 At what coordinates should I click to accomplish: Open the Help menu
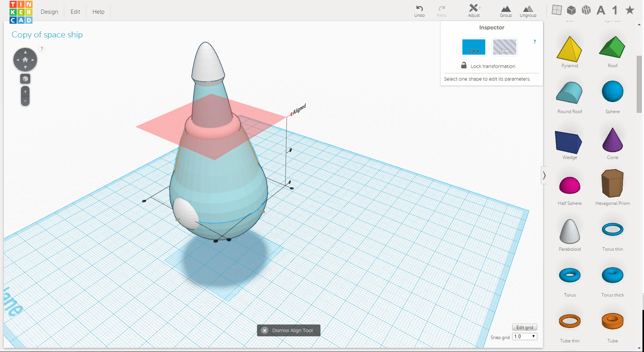pyautogui.click(x=98, y=12)
